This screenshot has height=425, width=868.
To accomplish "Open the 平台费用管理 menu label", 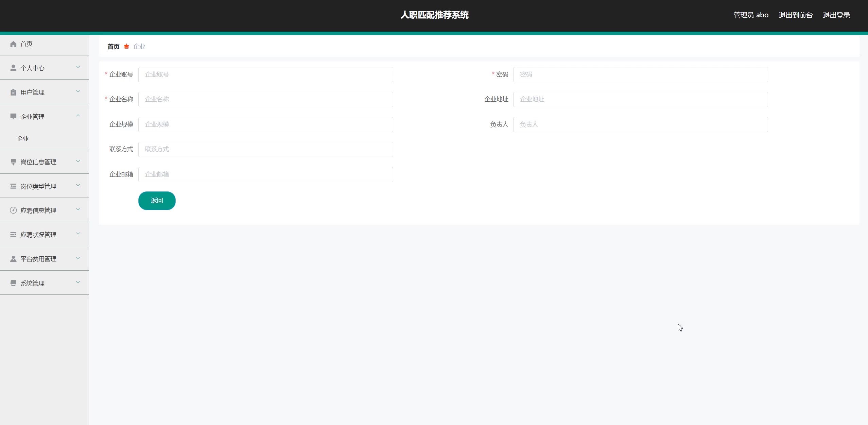I will point(38,259).
